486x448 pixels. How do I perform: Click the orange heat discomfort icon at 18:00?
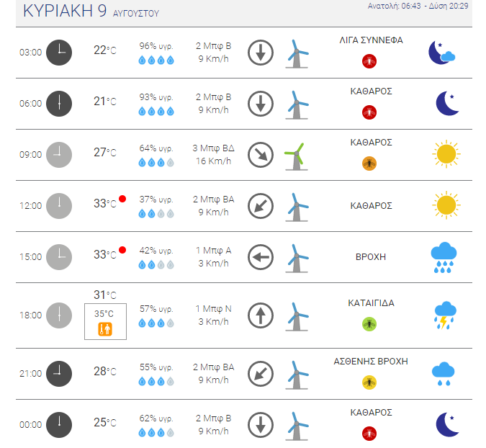pyautogui.click(x=105, y=329)
